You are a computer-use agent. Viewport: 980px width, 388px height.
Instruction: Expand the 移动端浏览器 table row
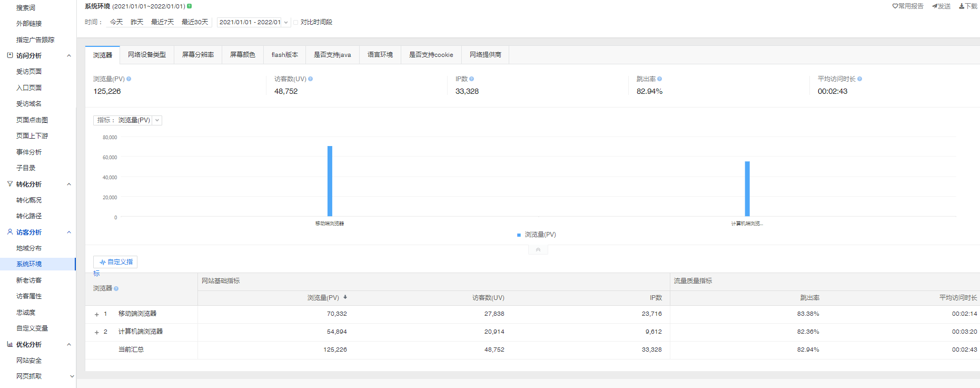point(97,314)
